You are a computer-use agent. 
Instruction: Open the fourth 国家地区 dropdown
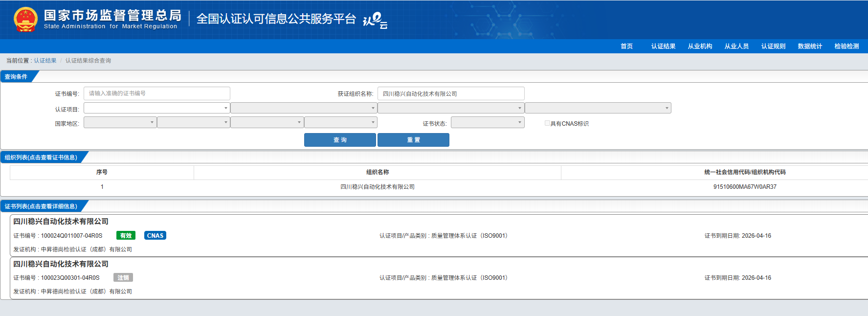(x=341, y=122)
